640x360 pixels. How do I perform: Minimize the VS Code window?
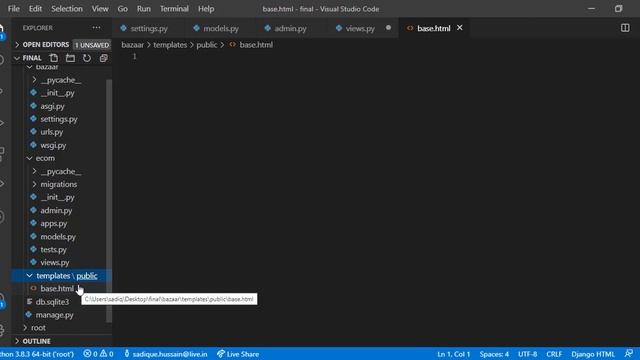click(x=591, y=9)
